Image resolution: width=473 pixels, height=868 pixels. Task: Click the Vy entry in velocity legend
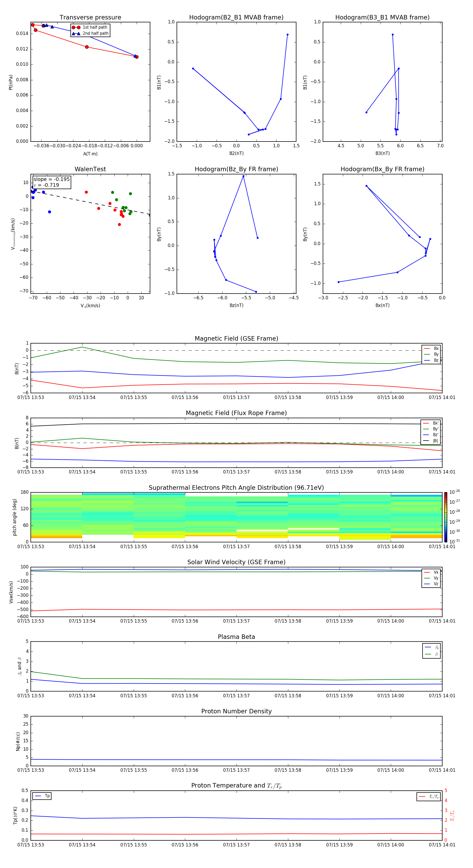pyautogui.click(x=431, y=578)
